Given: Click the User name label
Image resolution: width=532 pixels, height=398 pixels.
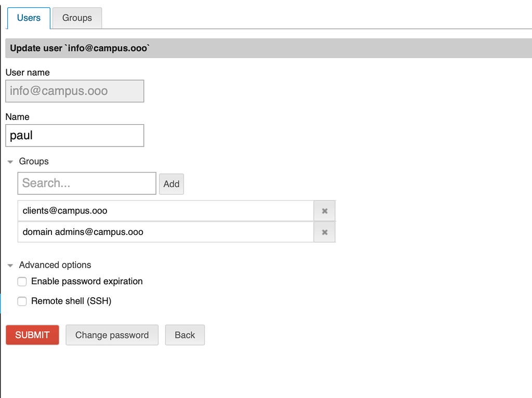Looking at the screenshot, I should pyautogui.click(x=28, y=72).
